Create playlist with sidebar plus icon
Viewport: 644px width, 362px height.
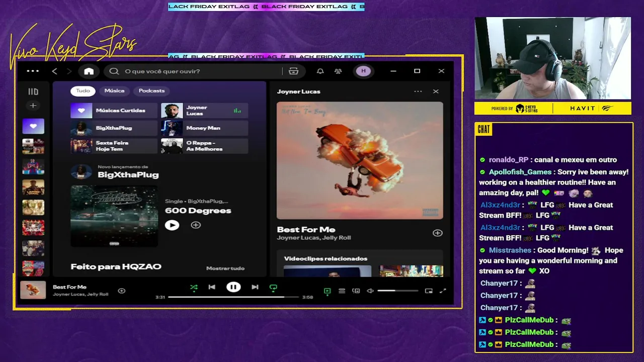(x=33, y=106)
